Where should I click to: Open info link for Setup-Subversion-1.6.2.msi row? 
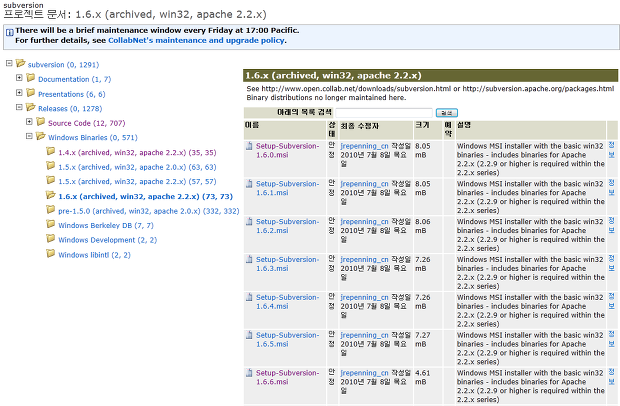[x=611, y=225]
